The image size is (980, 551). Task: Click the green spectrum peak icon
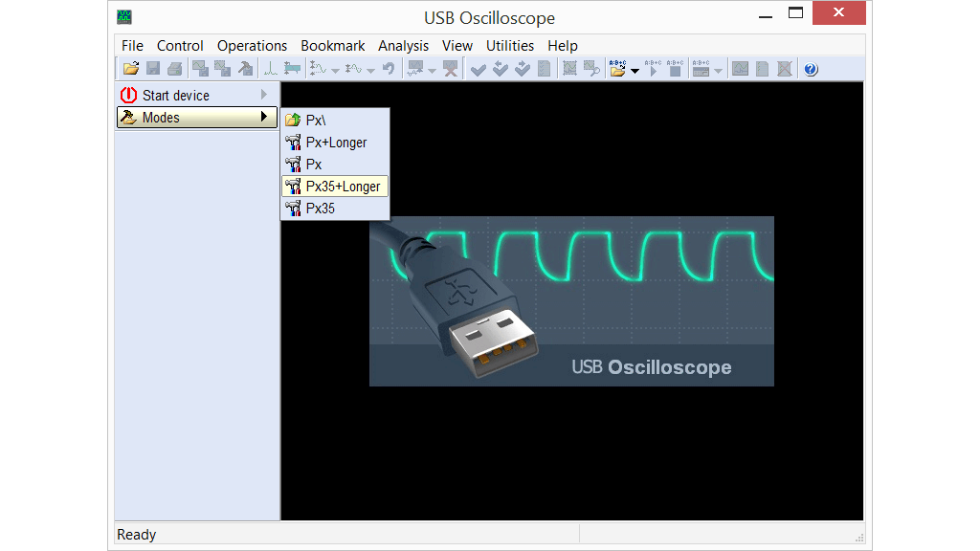point(270,69)
